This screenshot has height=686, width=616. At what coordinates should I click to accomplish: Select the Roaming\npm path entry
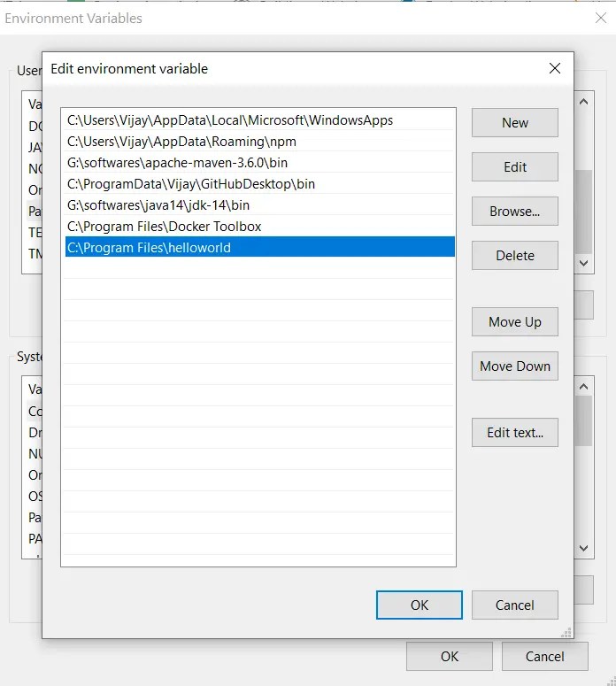pos(182,142)
